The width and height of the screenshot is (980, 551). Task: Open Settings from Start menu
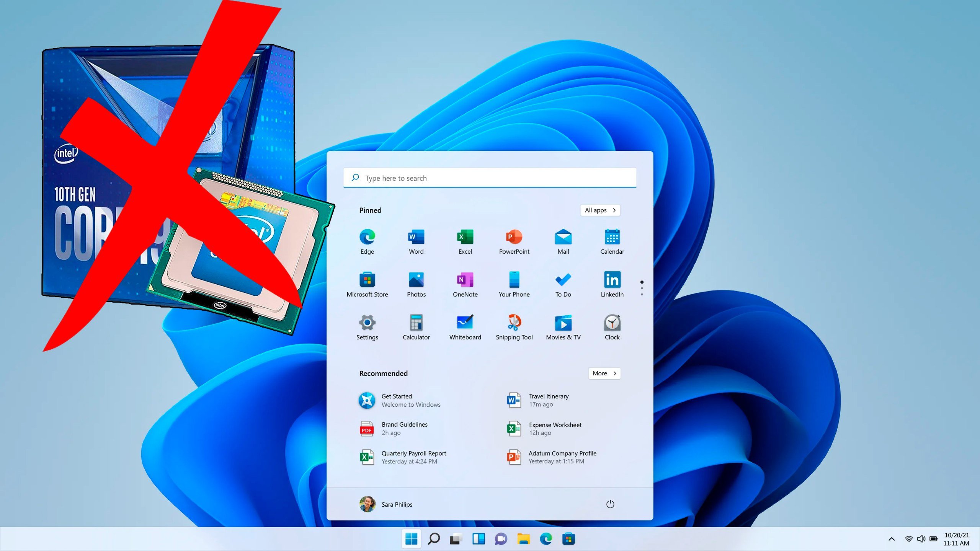pos(367,328)
